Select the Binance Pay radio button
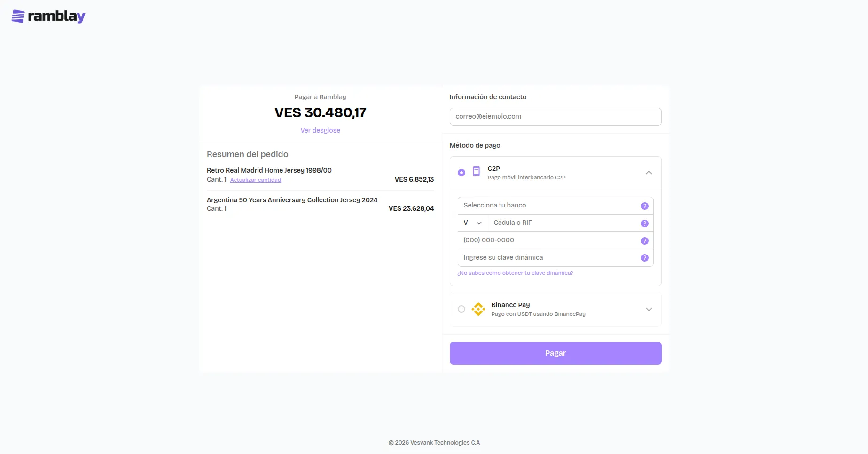Image resolution: width=868 pixels, height=454 pixels. click(x=461, y=309)
